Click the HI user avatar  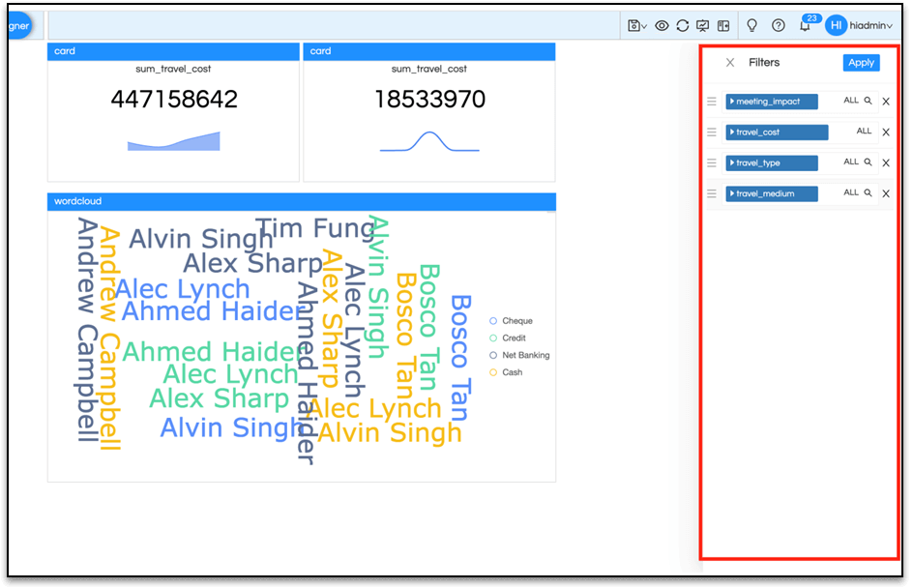click(836, 25)
